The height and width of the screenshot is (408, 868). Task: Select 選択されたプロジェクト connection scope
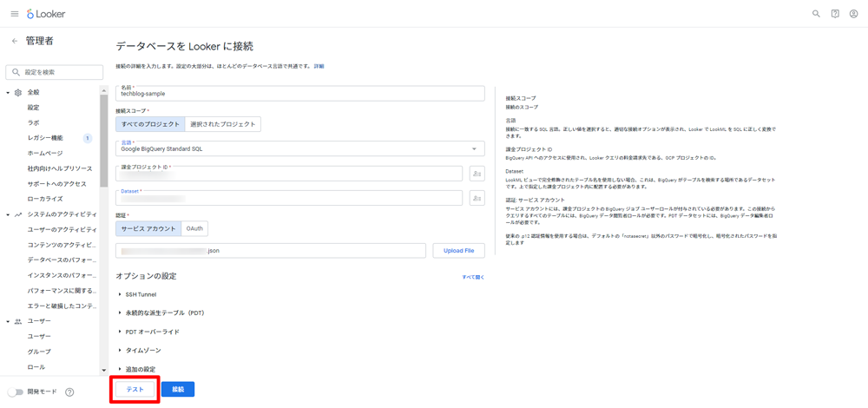223,124
